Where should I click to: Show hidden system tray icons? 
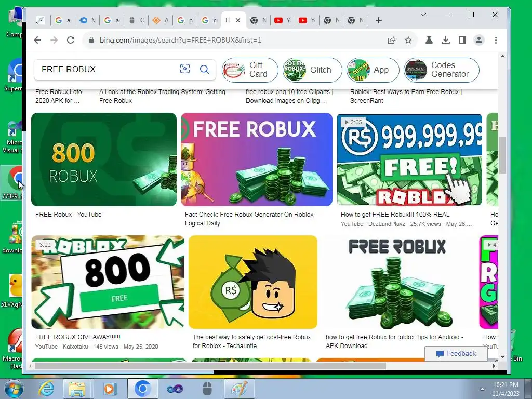click(482, 389)
